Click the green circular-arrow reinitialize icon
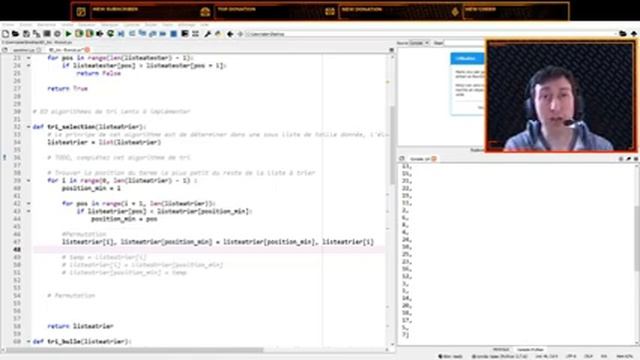 110,34
